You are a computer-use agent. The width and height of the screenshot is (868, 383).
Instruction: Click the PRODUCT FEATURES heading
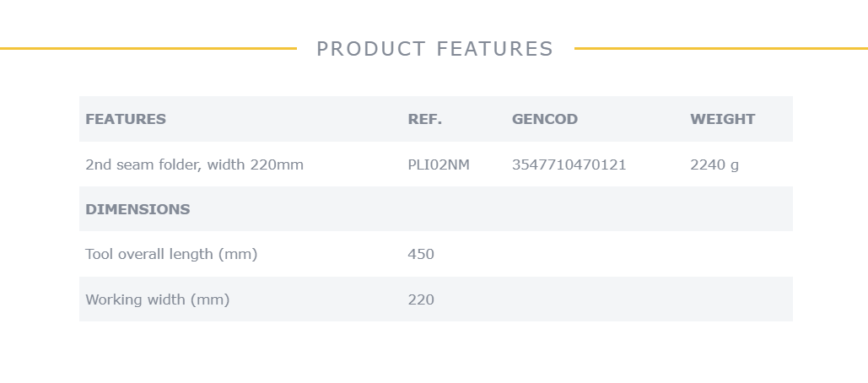click(434, 49)
